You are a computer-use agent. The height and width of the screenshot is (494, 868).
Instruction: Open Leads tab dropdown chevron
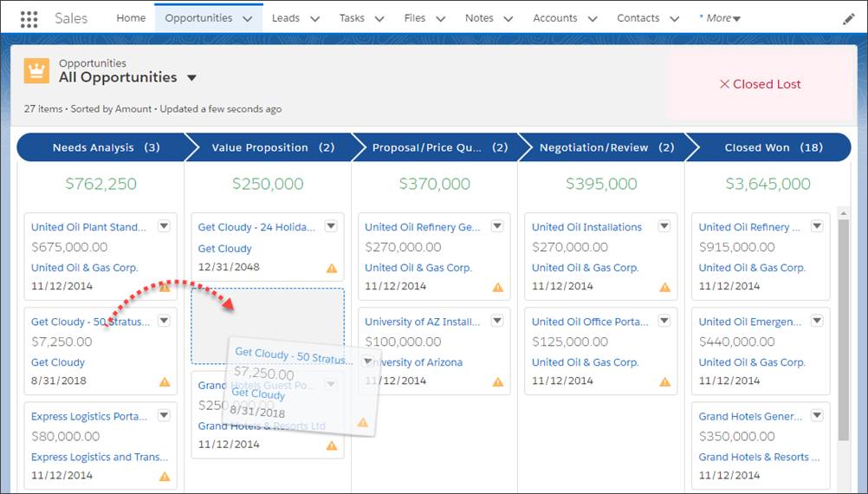(315, 19)
